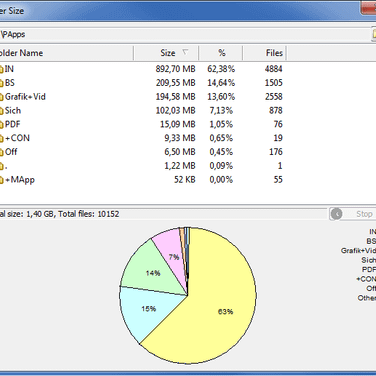Sort by the Folder Name column header
Image resolution: width=376 pixels, height=376 pixels.
[x=66, y=53]
